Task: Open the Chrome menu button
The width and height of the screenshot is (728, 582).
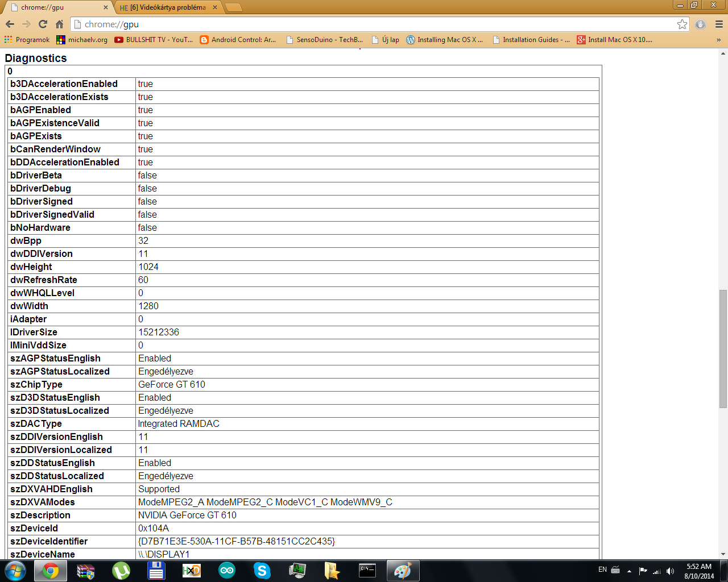Action: pos(719,24)
